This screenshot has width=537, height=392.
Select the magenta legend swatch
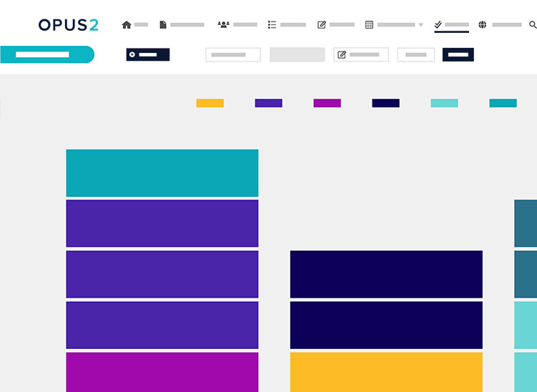[327, 103]
